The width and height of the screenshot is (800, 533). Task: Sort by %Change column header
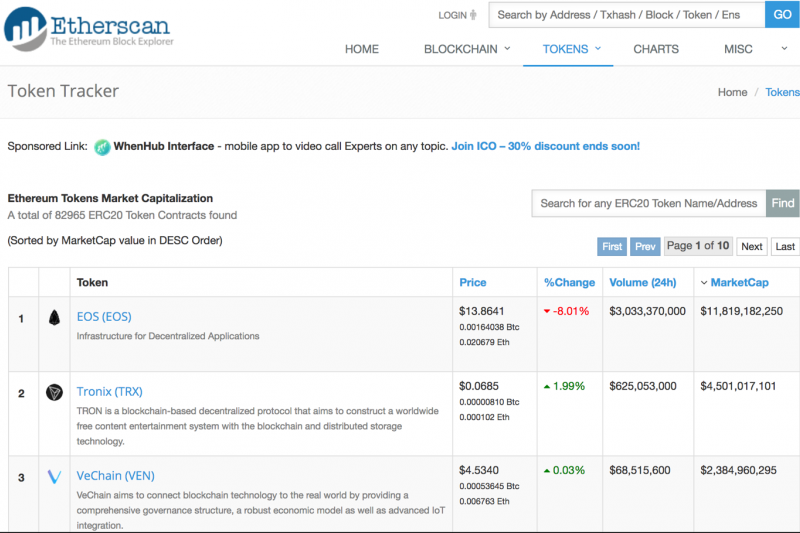(569, 283)
